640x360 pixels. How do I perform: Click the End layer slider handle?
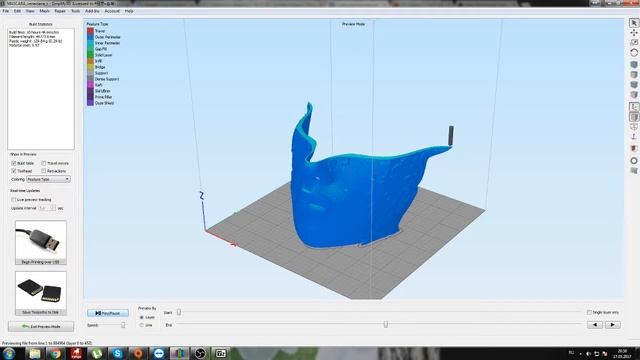point(385,324)
